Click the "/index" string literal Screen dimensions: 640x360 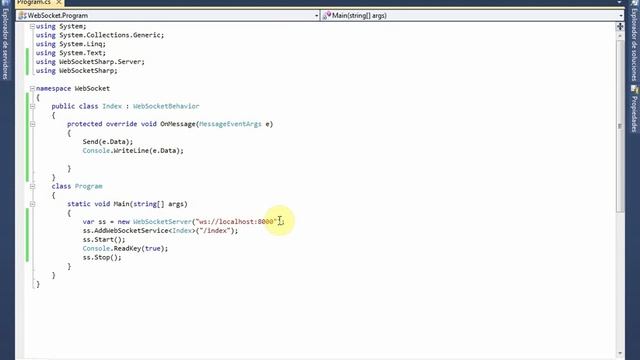pyautogui.click(x=215, y=231)
